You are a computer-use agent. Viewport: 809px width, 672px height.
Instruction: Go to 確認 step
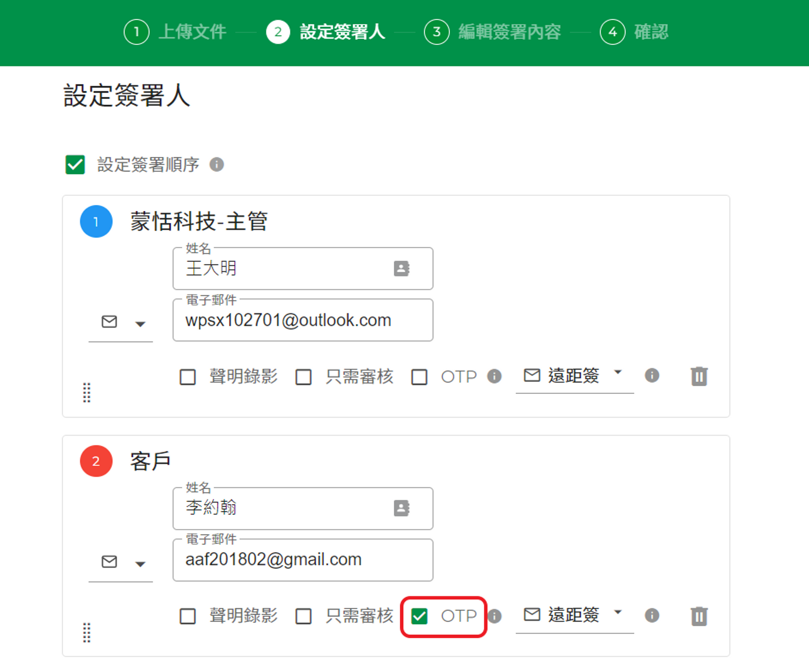click(x=651, y=32)
